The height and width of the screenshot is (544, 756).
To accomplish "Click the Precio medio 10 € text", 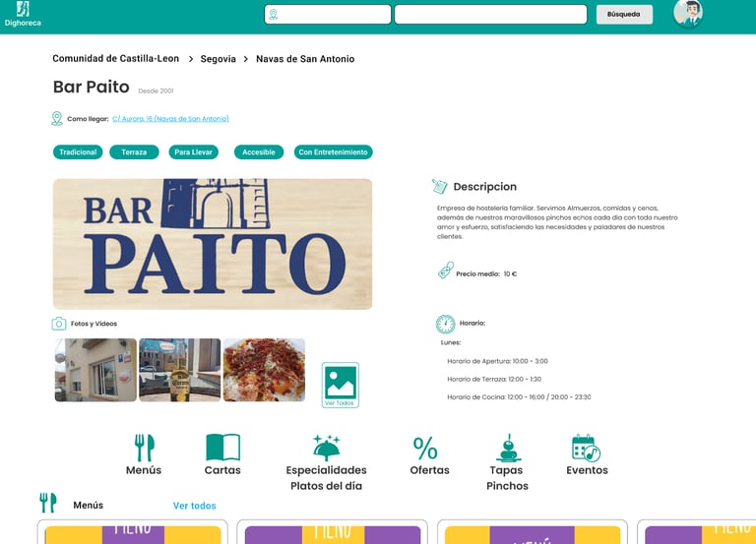I will [486, 273].
